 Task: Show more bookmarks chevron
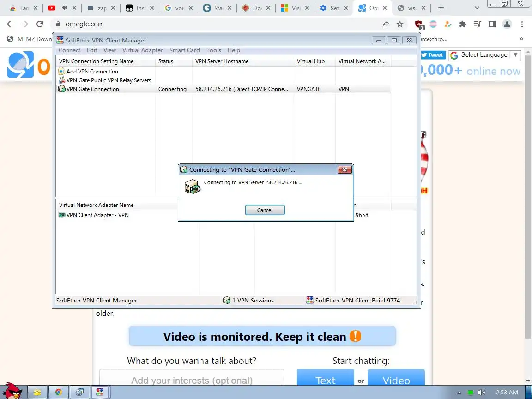click(521, 39)
